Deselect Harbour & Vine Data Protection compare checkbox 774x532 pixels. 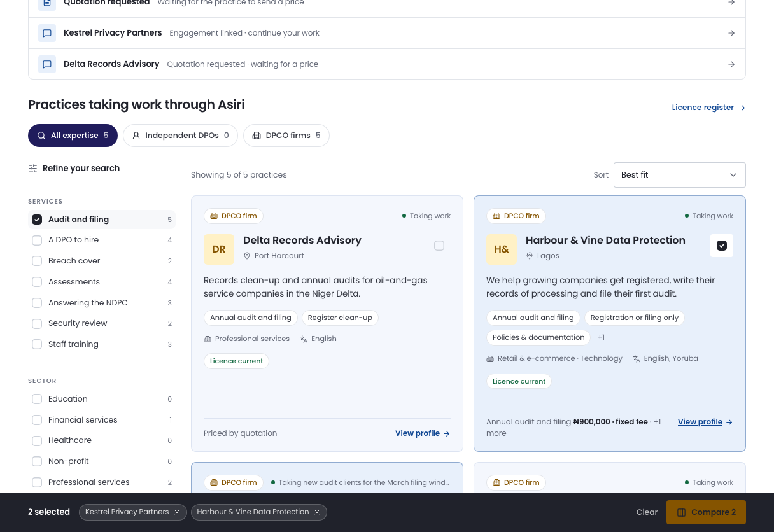(x=722, y=246)
